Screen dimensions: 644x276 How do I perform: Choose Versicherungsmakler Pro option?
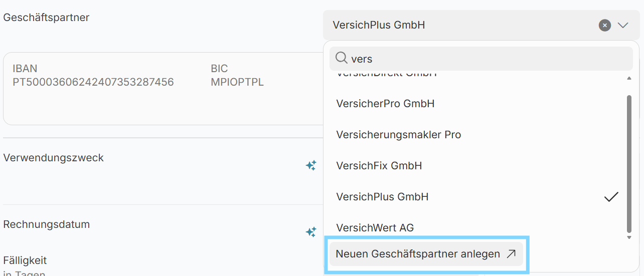tap(398, 135)
